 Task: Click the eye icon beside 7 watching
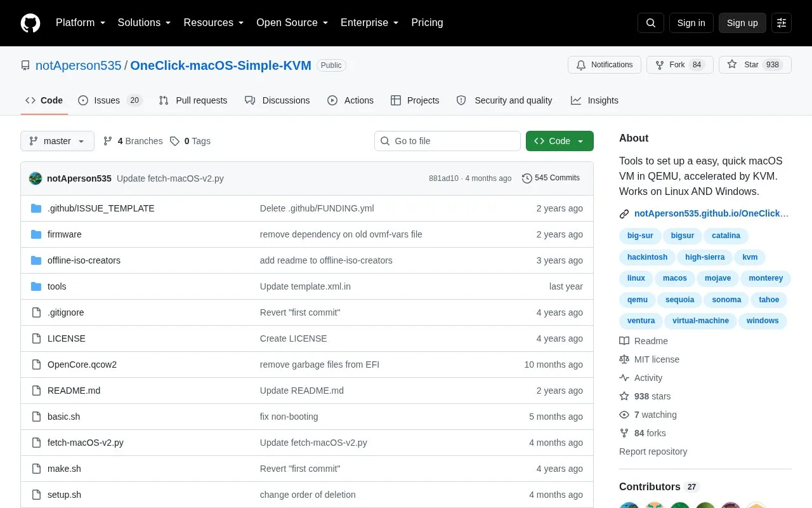624,415
